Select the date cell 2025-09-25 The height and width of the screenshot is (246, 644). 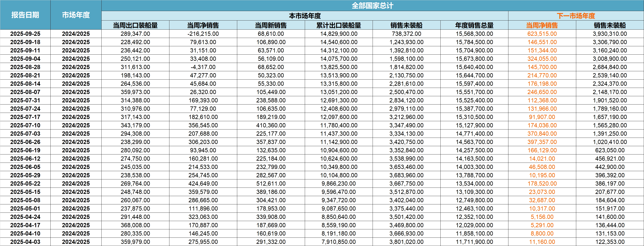[25, 34]
